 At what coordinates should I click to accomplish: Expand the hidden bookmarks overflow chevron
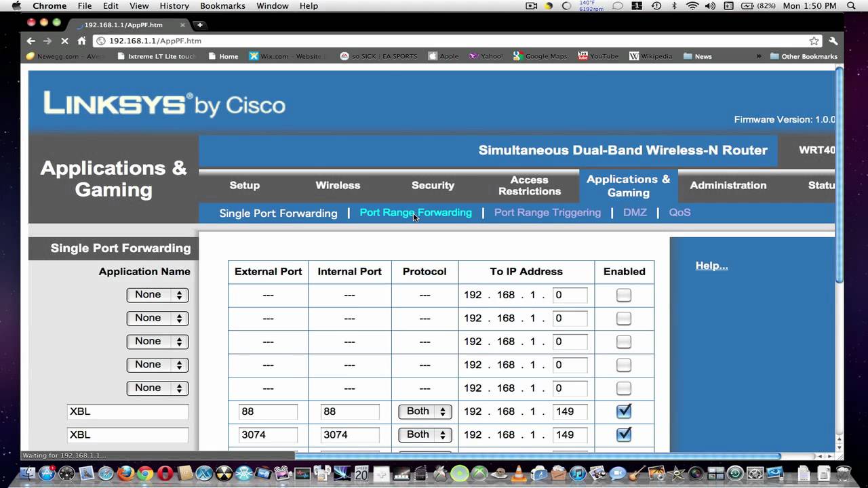click(x=758, y=56)
